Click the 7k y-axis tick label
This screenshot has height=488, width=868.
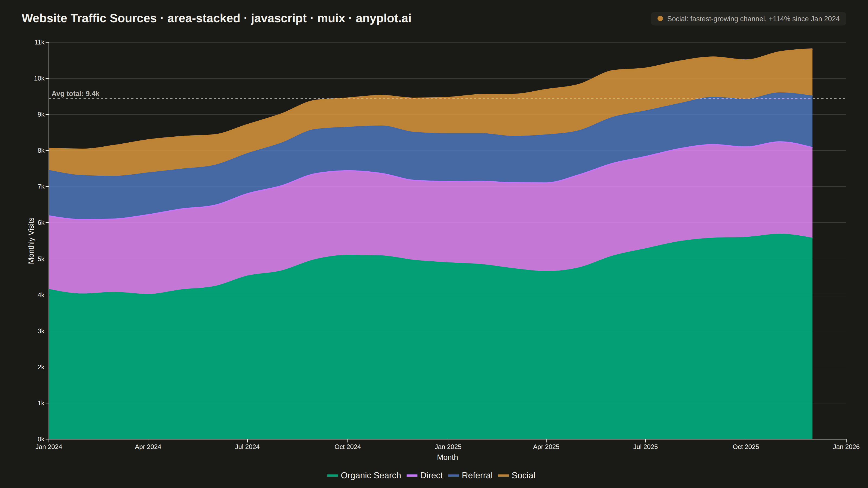click(41, 187)
